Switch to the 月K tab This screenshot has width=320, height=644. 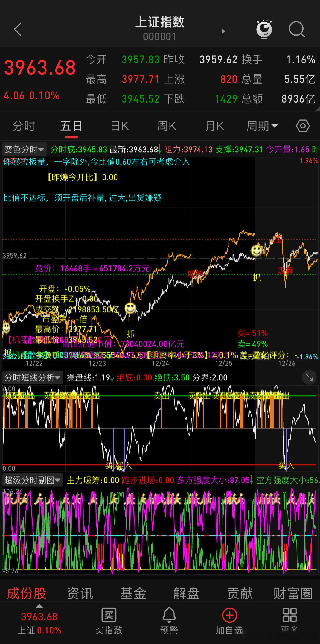[215, 126]
